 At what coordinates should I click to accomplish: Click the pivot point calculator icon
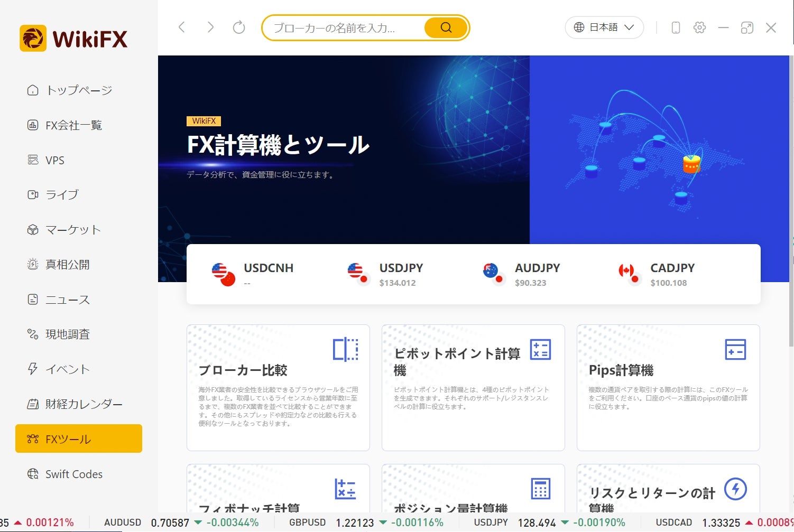[540, 349]
